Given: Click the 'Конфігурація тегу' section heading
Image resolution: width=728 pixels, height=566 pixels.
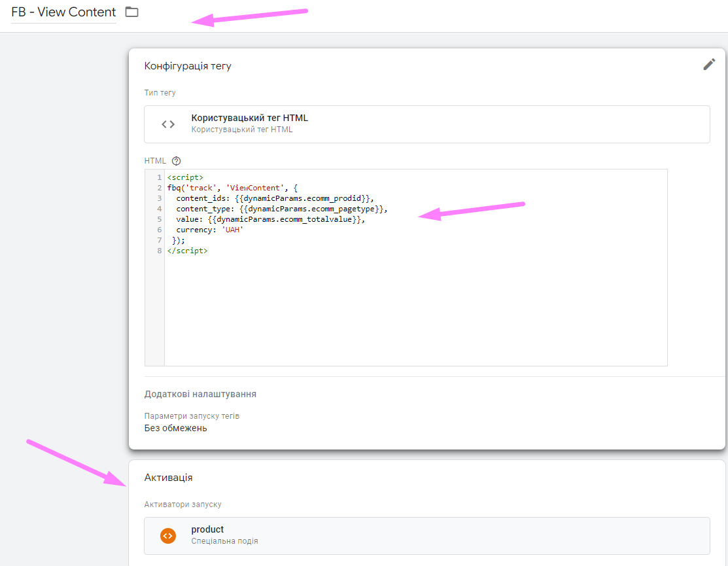Looking at the screenshot, I should (188, 66).
